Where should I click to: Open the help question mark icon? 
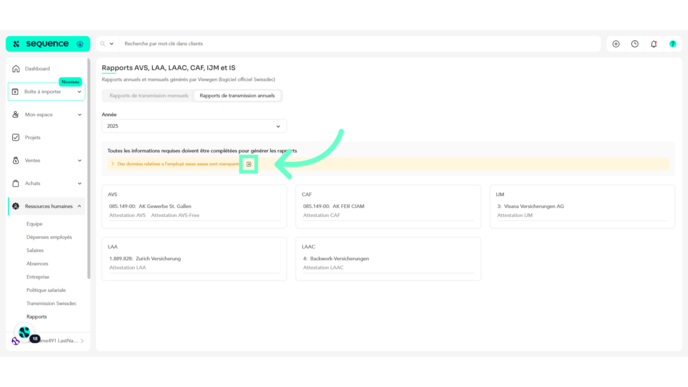tap(672, 44)
